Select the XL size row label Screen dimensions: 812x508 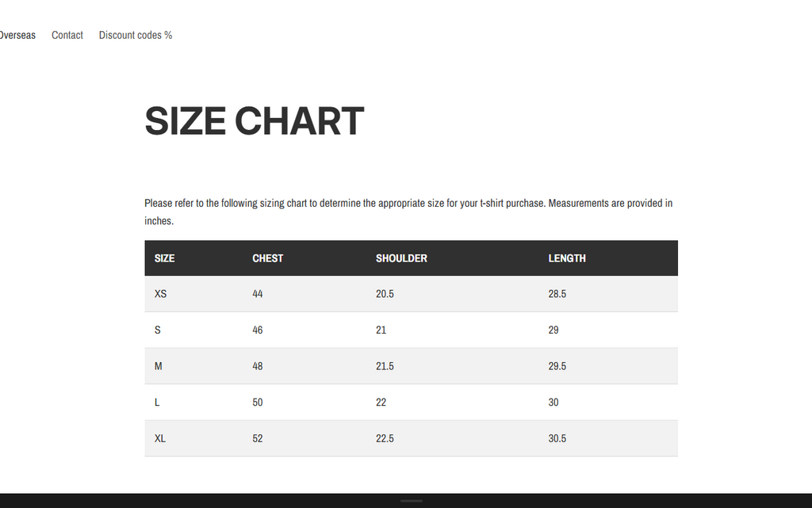click(160, 438)
